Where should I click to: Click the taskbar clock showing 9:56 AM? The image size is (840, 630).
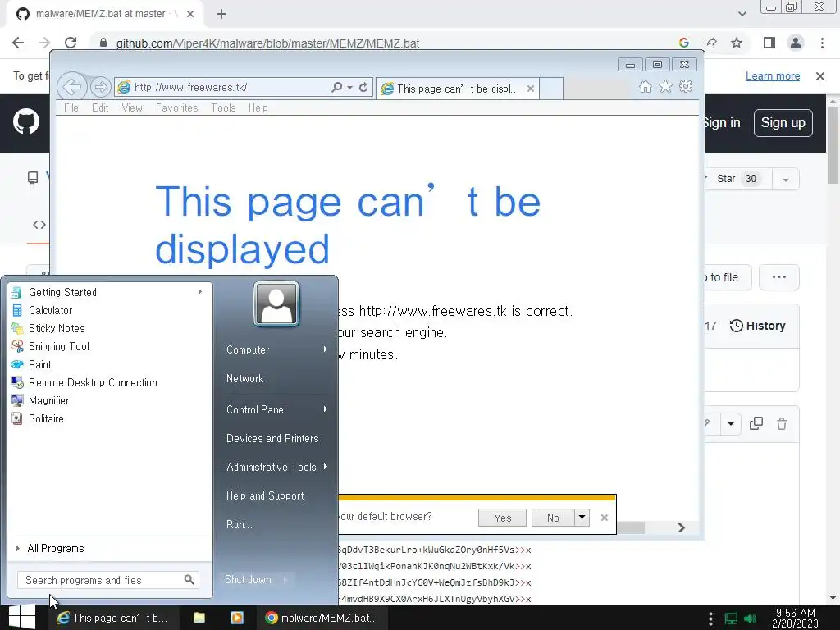coord(795,619)
